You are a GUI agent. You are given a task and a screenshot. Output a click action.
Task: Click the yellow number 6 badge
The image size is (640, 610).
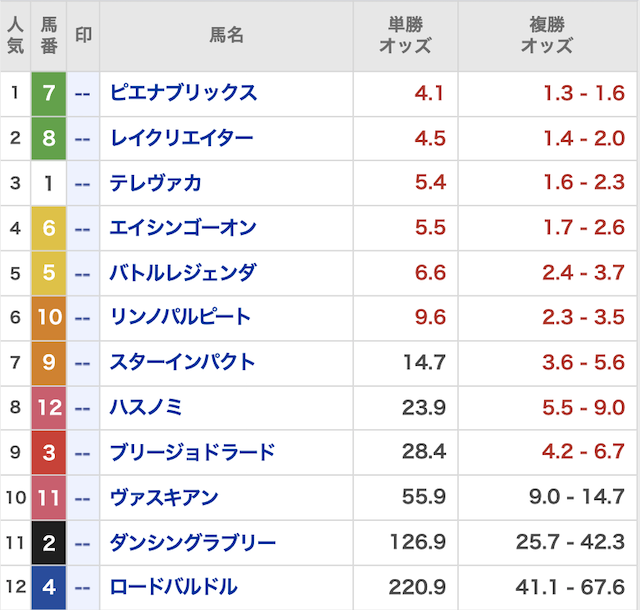pos(49,228)
